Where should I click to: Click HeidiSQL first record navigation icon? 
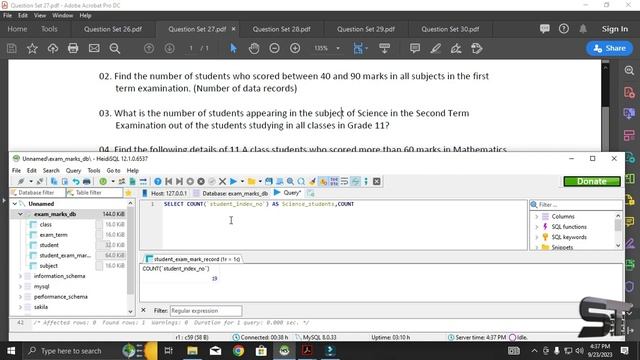point(169,181)
